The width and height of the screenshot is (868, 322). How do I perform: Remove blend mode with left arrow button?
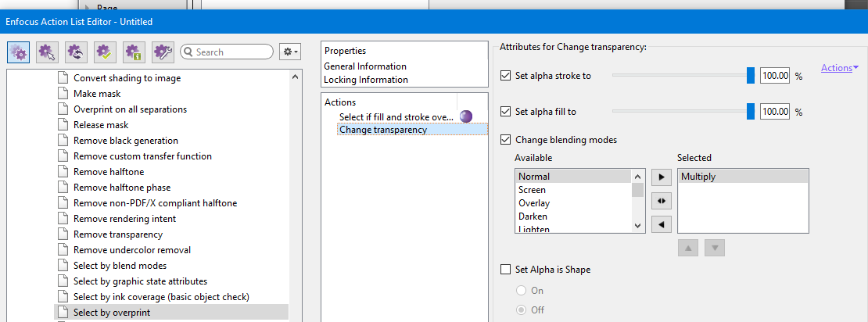(x=661, y=224)
